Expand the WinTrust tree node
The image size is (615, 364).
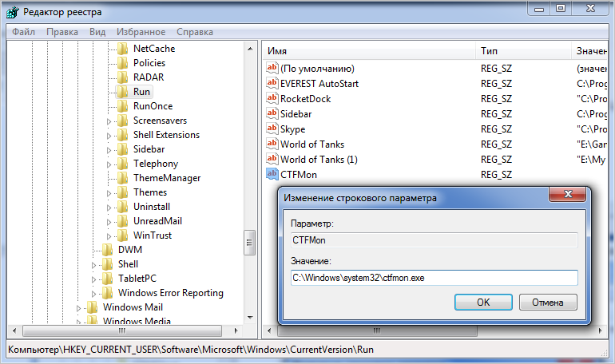tap(109, 236)
